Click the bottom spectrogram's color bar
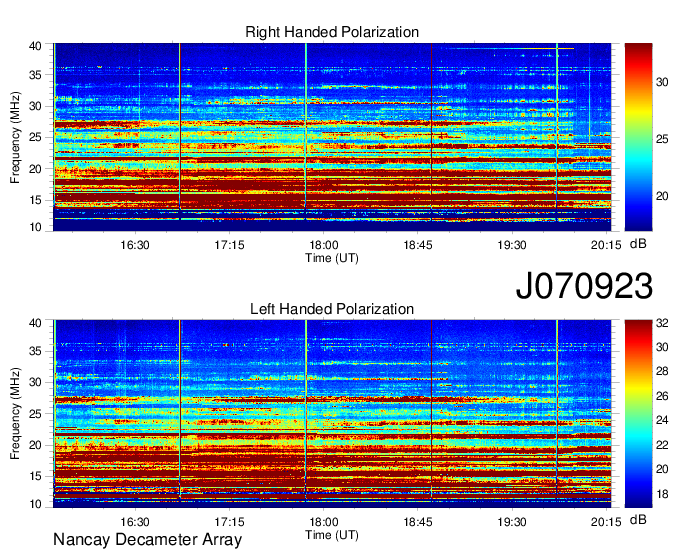Viewport: 680px width, 552px height. click(x=638, y=414)
